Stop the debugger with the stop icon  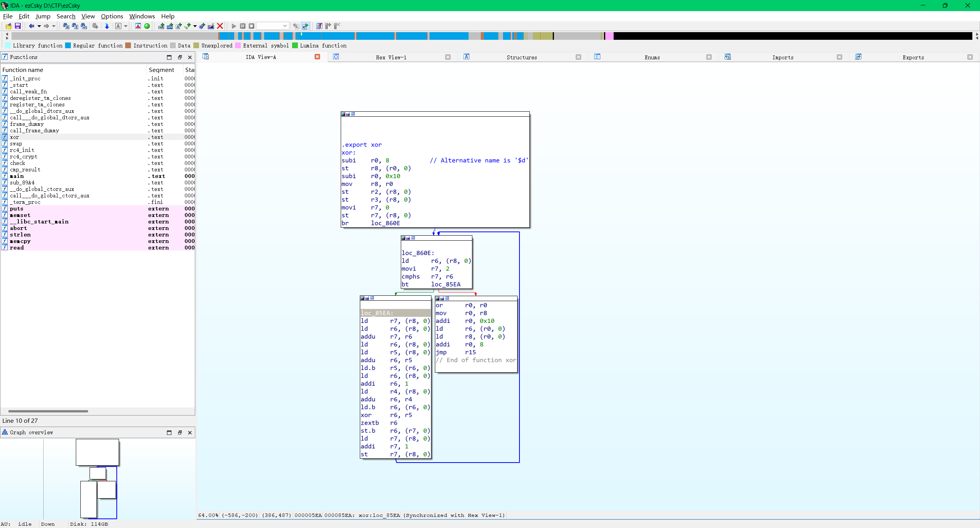[252, 26]
